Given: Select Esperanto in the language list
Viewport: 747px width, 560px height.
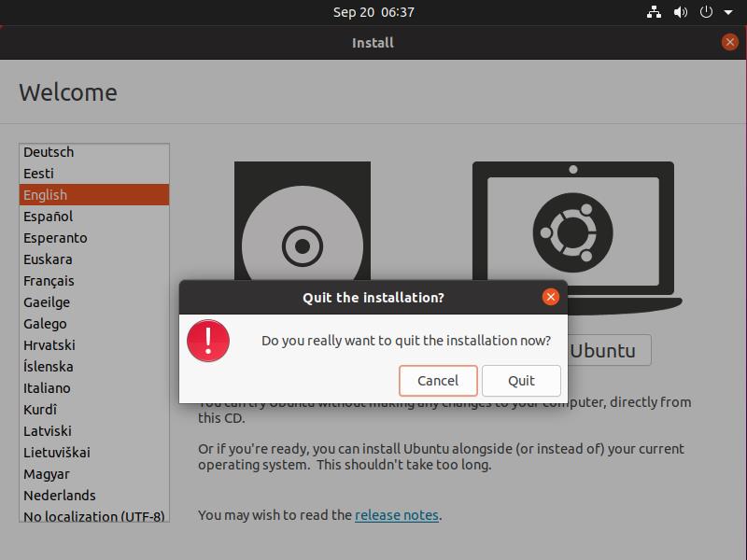Looking at the screenshot, I should click(x=94, y=238).
